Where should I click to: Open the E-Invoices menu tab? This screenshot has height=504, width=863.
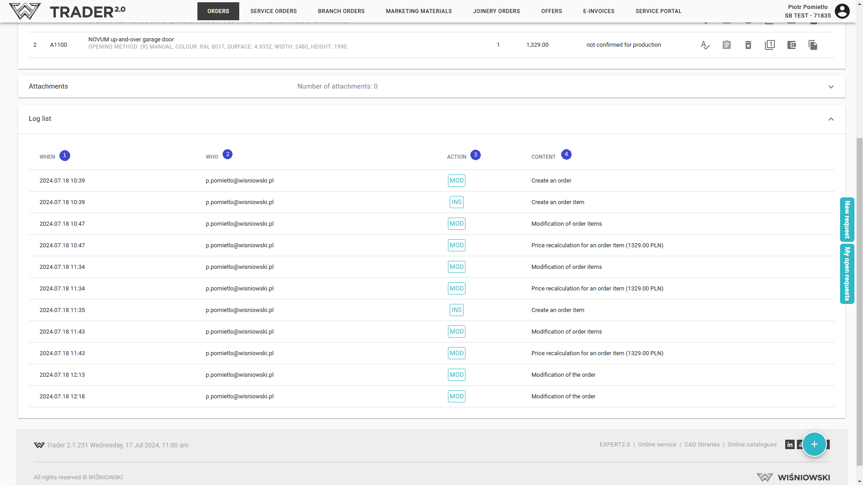(598, 11)
